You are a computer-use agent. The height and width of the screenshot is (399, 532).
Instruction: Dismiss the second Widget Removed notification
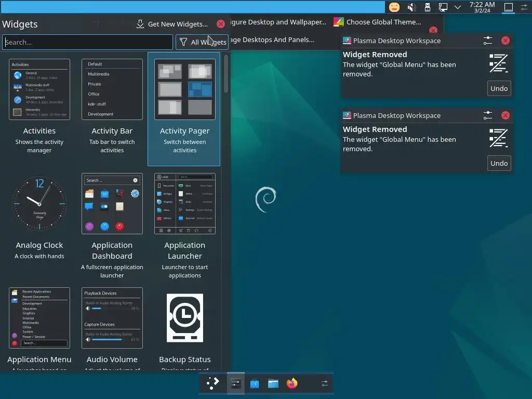(505, 115)
